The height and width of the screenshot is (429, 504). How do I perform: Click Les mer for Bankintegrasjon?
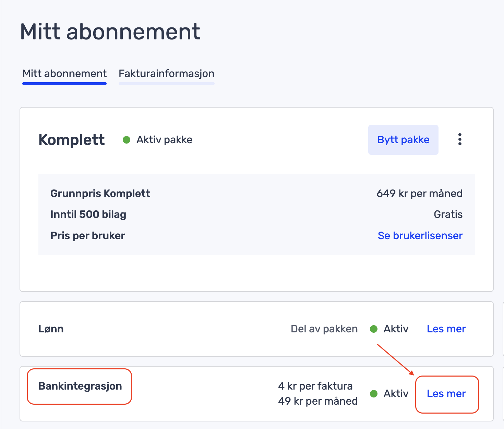point(446,394)
